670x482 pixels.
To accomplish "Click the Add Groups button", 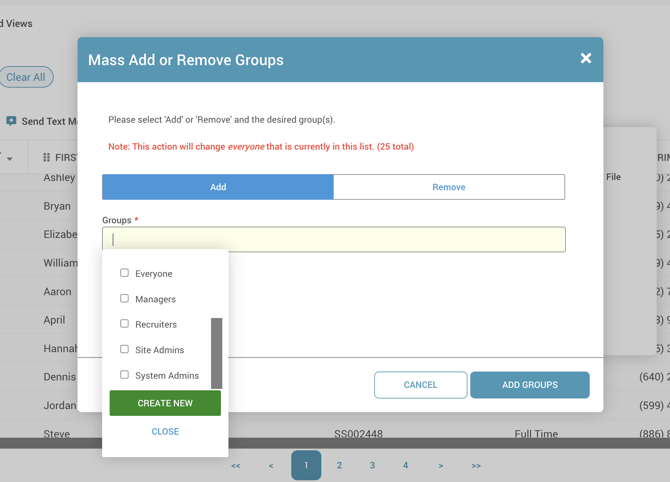I will pos(529,385).
